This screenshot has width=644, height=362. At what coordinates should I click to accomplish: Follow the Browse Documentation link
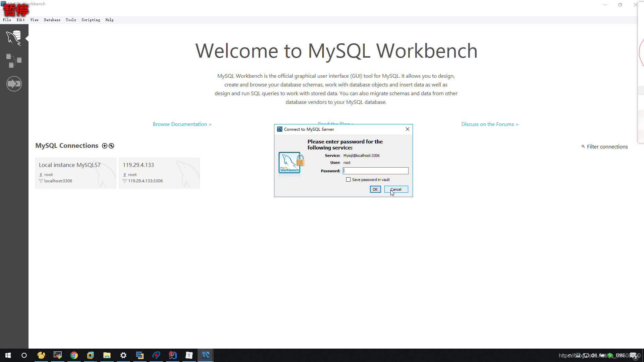click(x=182, y=124)
